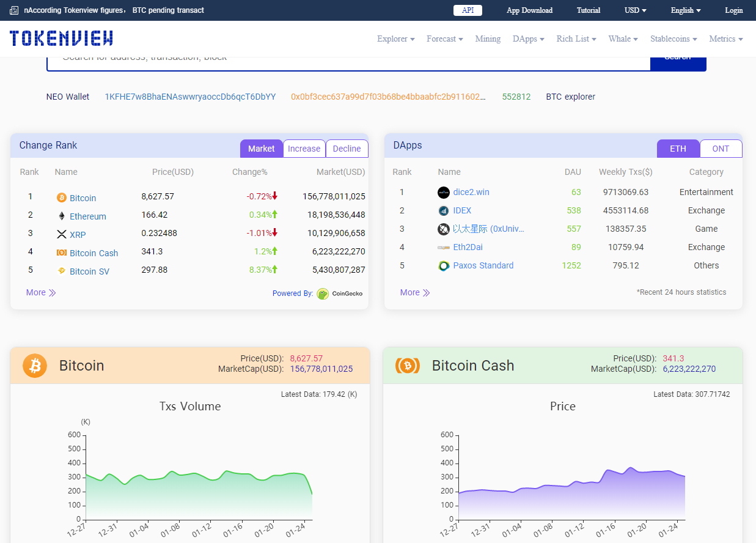
Task: Click the Bitcoin Cash icon in Change Rank
Action: click(x=61, y=253)
